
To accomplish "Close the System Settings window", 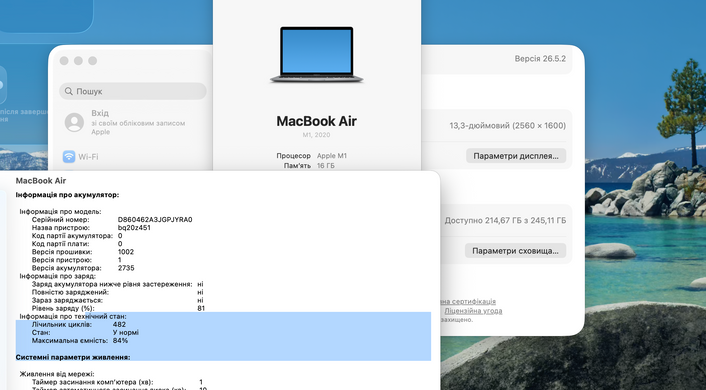I will (x=64, y=61).
